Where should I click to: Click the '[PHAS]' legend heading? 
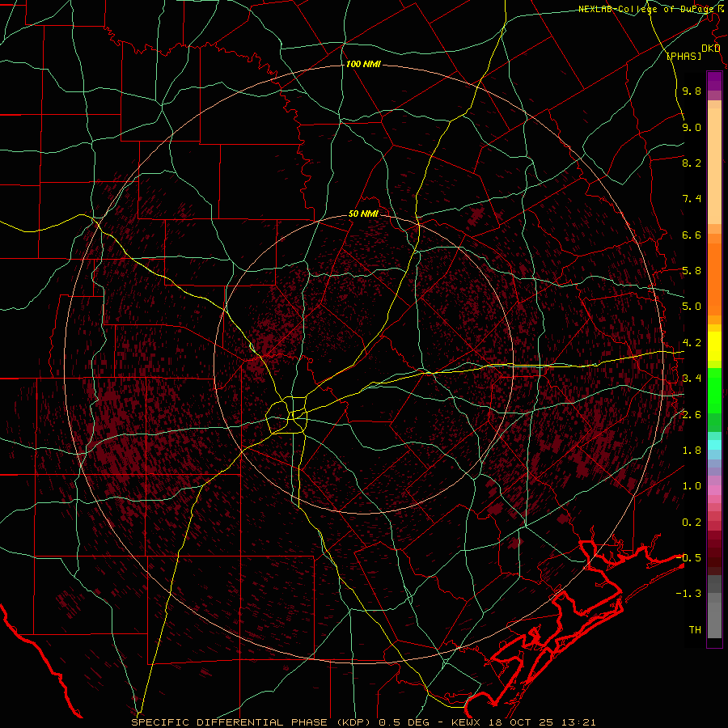point(684,57)
